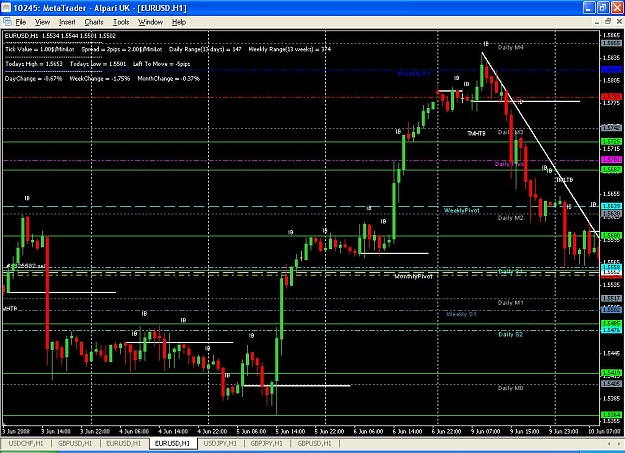Open the Tools menu
This screenshot has height=453, width=625.
tap(121, 22)
